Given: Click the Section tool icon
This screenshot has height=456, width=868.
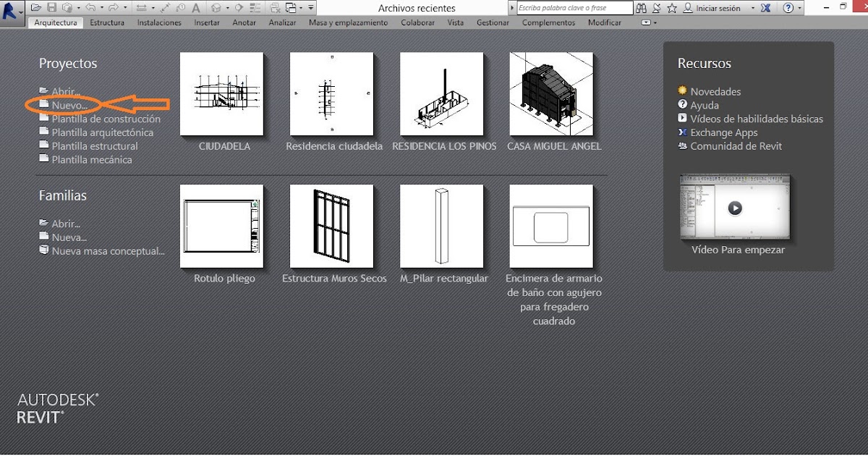Looking at the screenshot, I should click(x=239, y=7).
